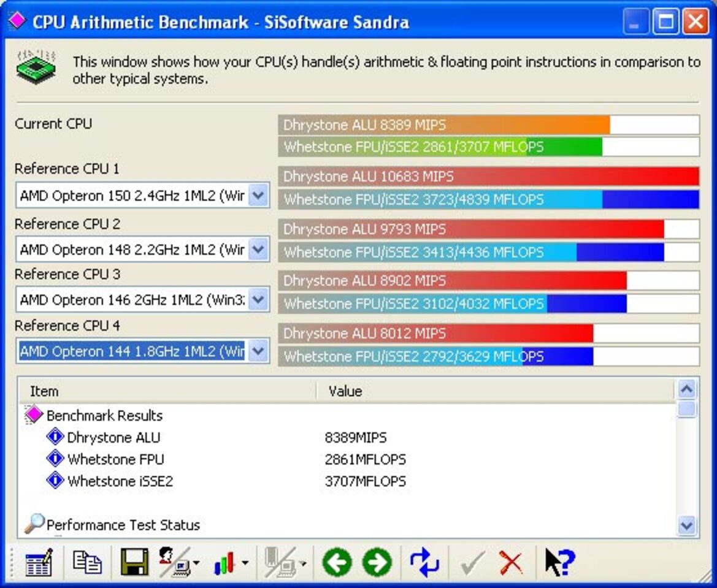Screen dimensions: 717x588
Task: Open dropdown arrow next to user connection icon
Action: point(197,563)
